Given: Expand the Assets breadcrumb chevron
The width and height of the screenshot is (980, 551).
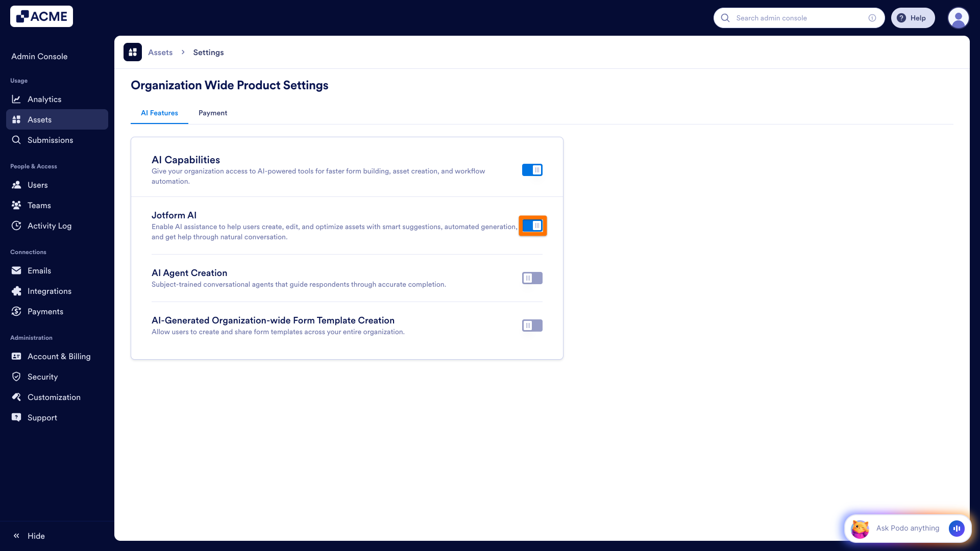Looking at the screenshot, I should [x=182, y=52].
